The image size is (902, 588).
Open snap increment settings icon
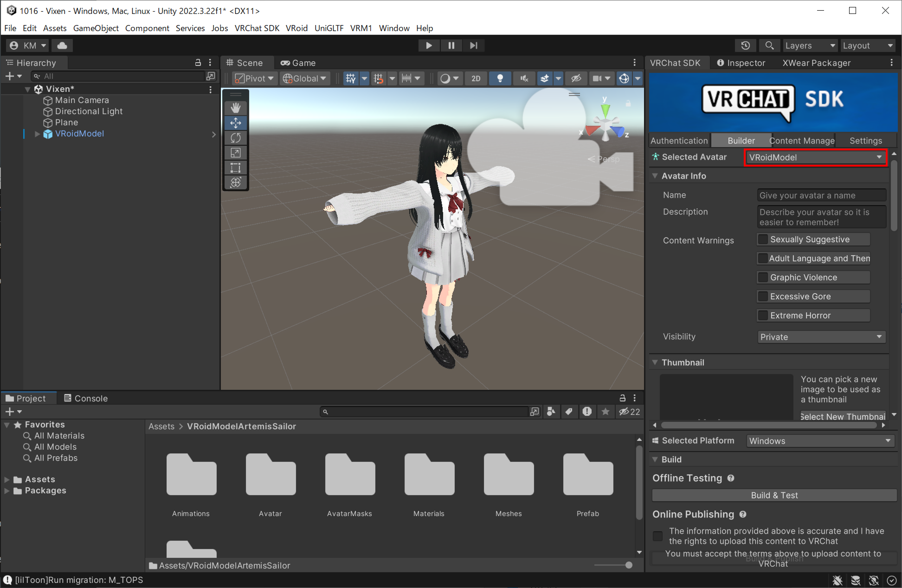411,78
